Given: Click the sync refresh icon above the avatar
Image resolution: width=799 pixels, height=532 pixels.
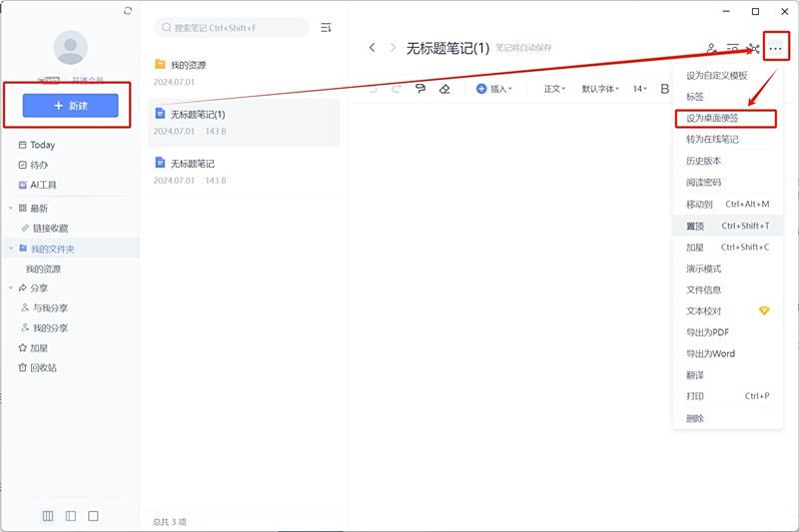Looking at the screenshot, I should point(128,10).
